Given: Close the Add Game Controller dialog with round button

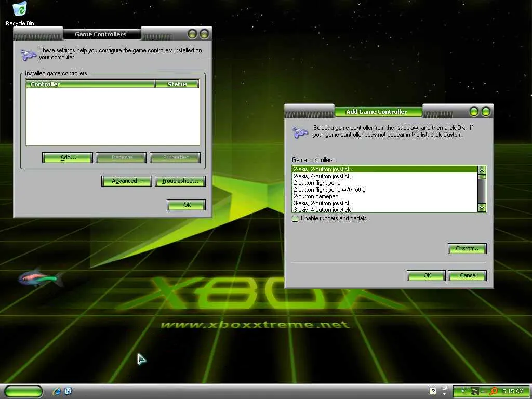Looking at the screenshot, I should 486,111.
